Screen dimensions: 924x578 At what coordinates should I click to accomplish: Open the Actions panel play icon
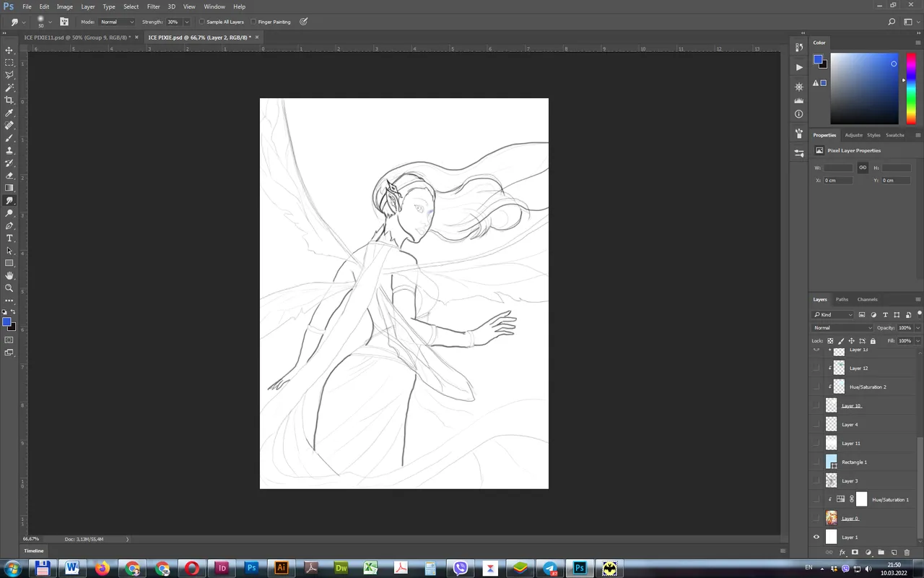click(798, 67)
